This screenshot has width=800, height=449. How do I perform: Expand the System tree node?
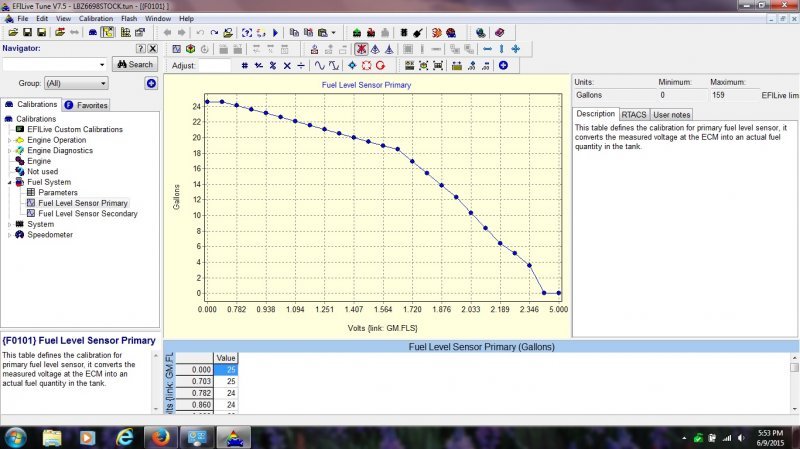click(x=9, y=224)
